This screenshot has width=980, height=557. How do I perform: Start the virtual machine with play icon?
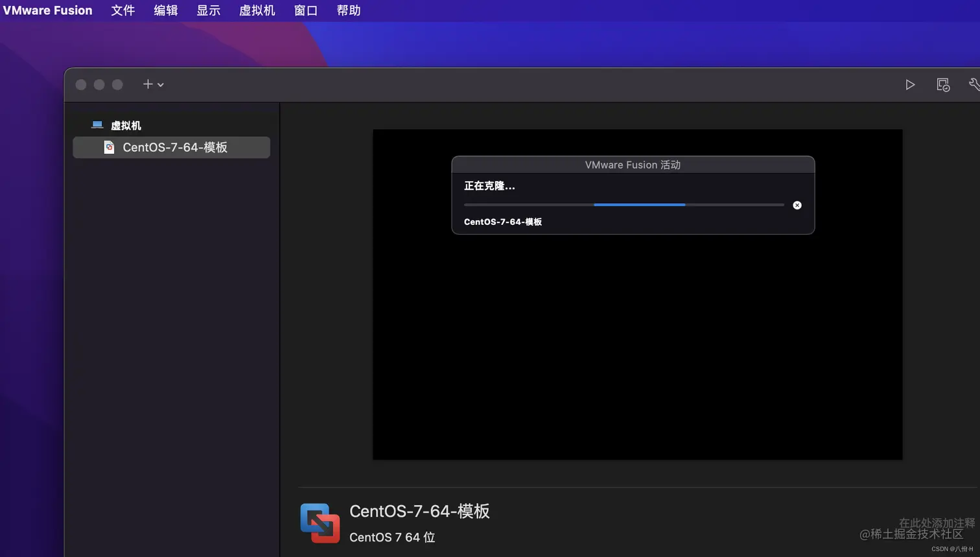point(910,85)
